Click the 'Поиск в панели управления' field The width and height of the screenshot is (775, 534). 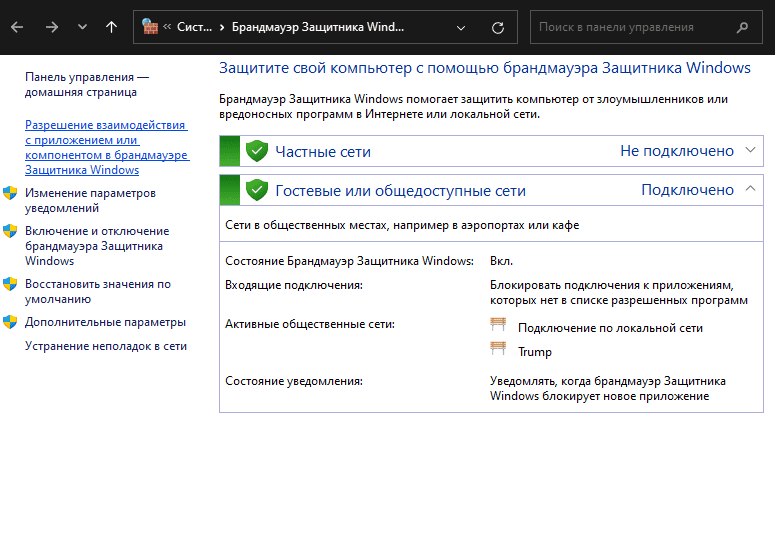click(x=646, y=27)
